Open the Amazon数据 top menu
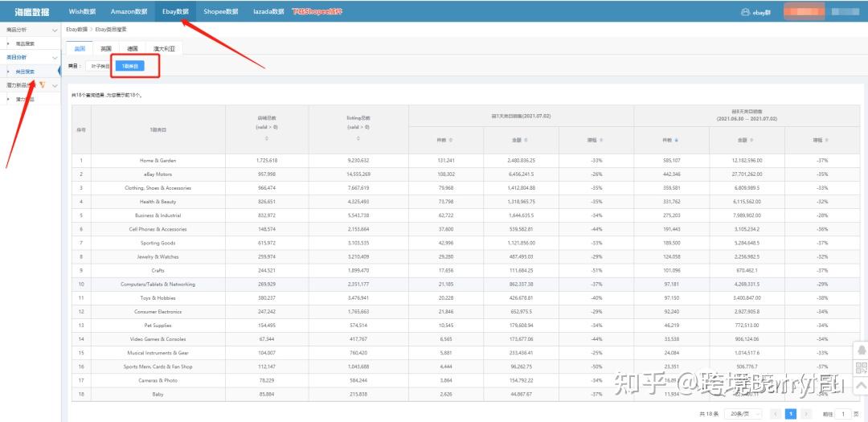 [x=129, y=11]
